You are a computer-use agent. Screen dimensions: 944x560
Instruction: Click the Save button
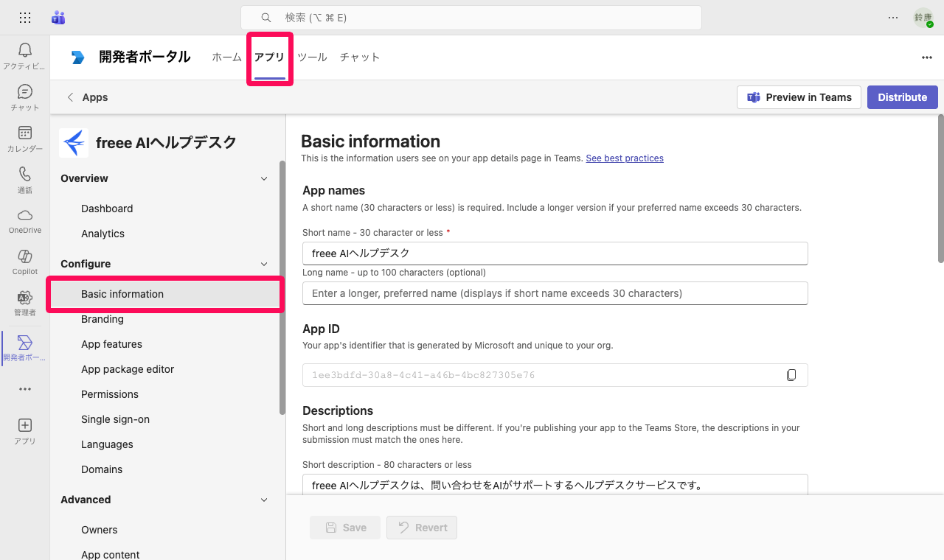coord(345,528)
